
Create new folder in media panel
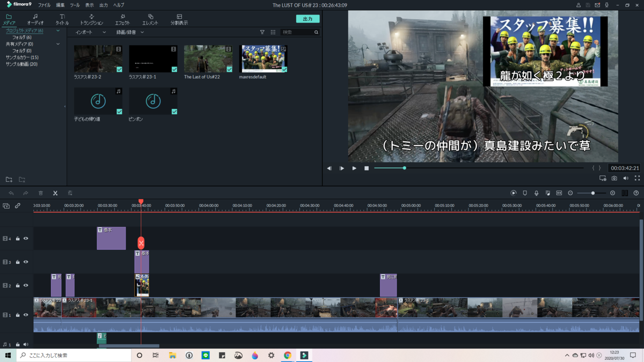tap(9, 180)
